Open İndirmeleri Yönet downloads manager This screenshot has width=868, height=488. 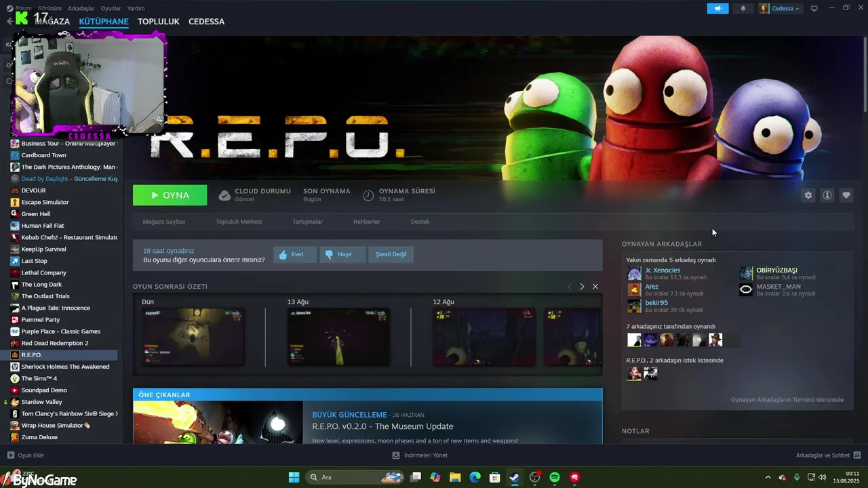420,455
